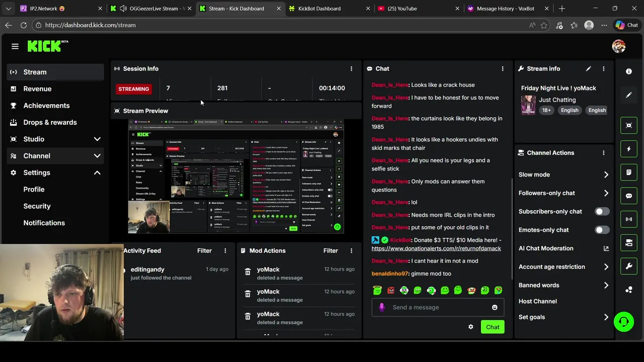Viewport: 644px width, 362px height.
Task: Open Activity Feed Filter
Action: [x=204, y=250]
